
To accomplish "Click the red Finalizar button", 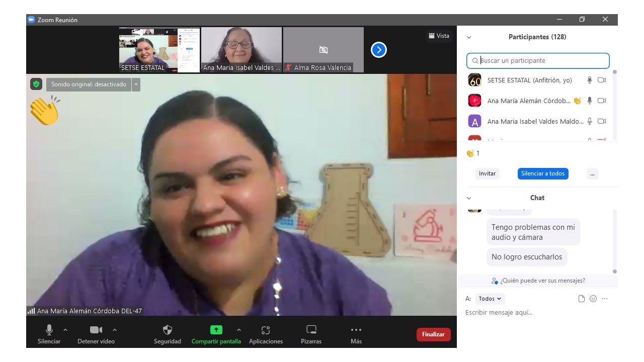I will 434,334.
